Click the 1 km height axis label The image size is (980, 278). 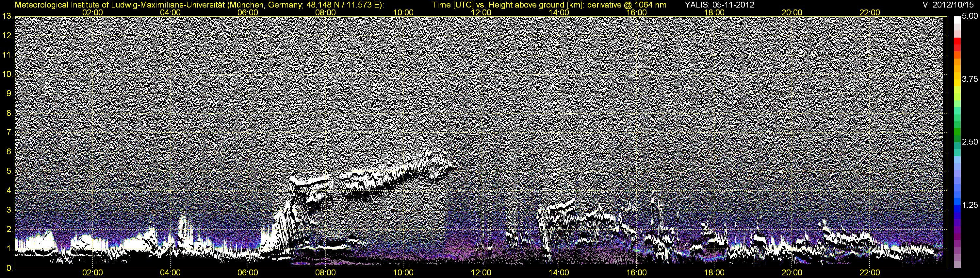9,249
